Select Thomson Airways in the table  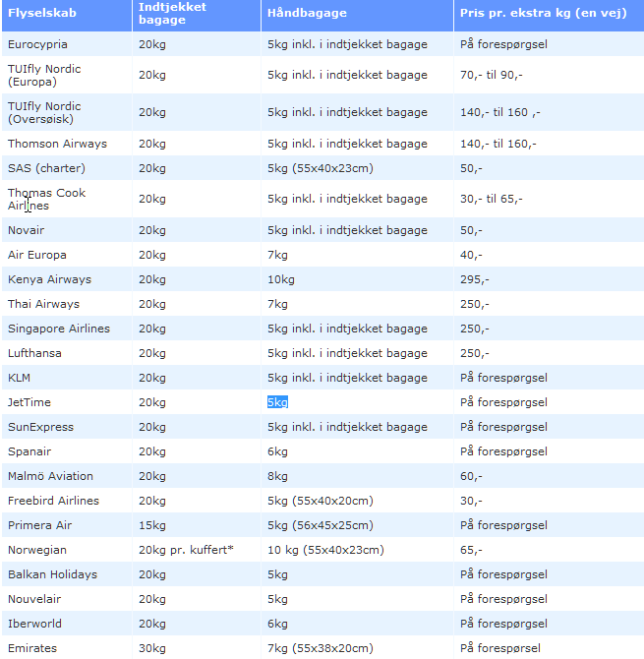[x=57, y=144]
